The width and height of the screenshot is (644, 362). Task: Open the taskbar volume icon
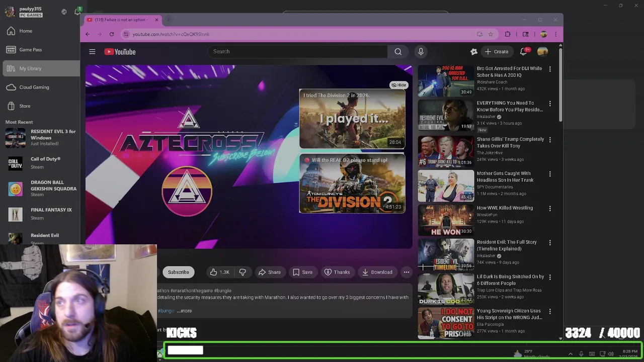pyautogui.click(x=611, y=354)
